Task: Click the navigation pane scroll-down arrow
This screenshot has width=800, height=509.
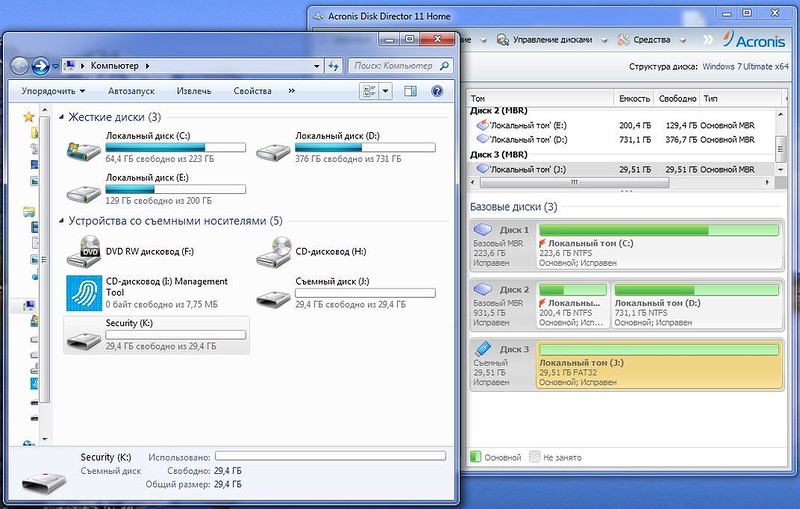Action: [45, 439]
